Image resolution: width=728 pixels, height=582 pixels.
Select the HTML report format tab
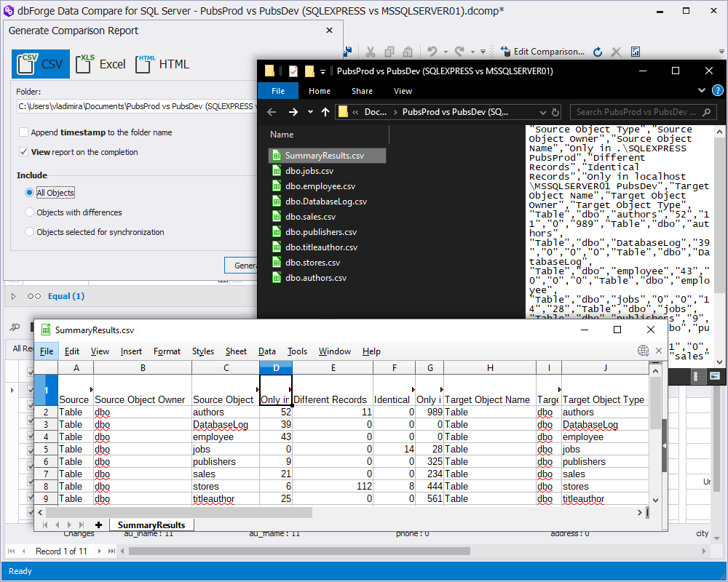coord(162,64)
